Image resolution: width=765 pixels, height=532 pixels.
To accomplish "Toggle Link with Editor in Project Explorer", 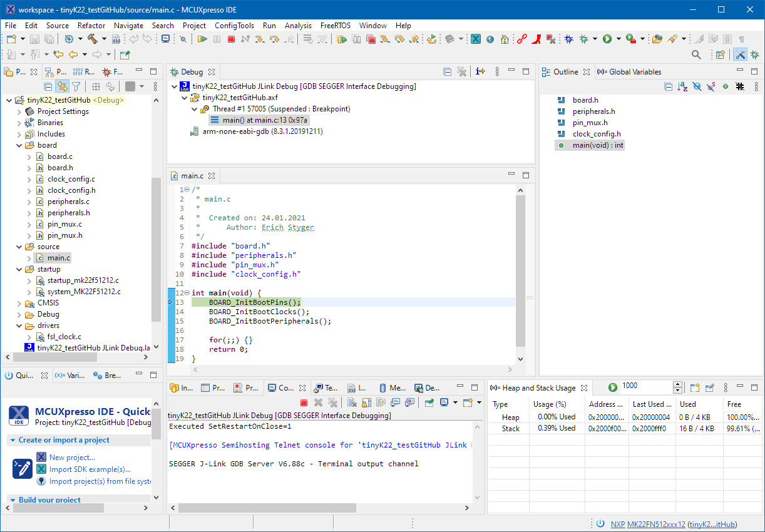I will tap(62, 86).
